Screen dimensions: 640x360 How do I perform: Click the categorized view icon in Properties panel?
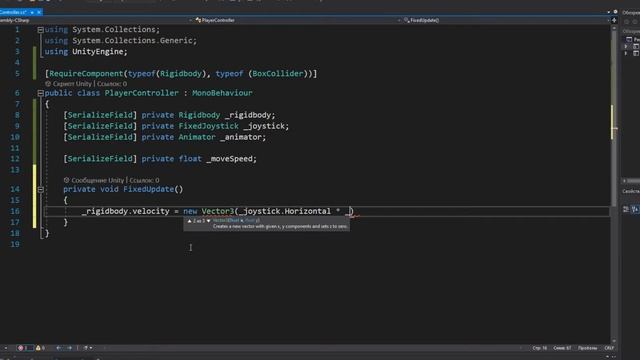pos(626,209)
